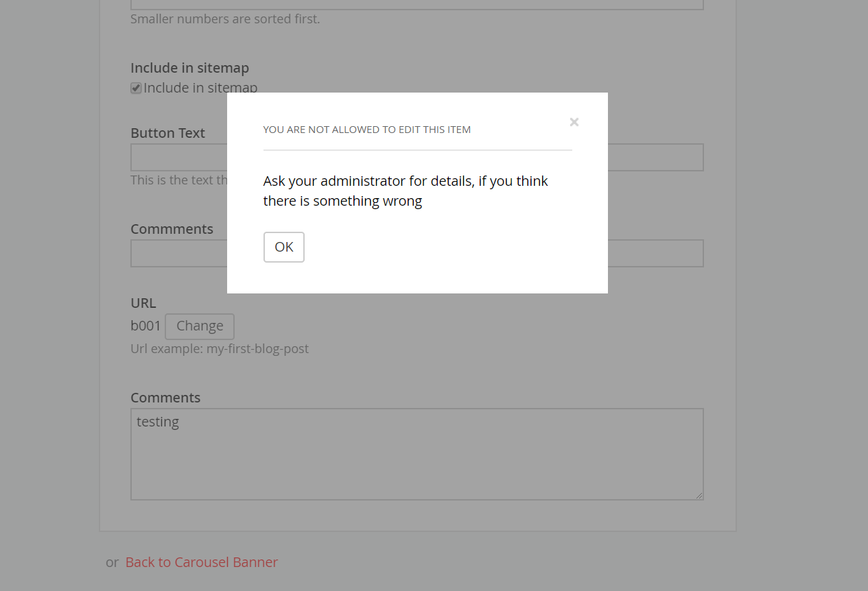Select the 'Url example: my-first-blog-post' hint text
The height and width of the screenshot is (591, 868).
click(220, 349)
